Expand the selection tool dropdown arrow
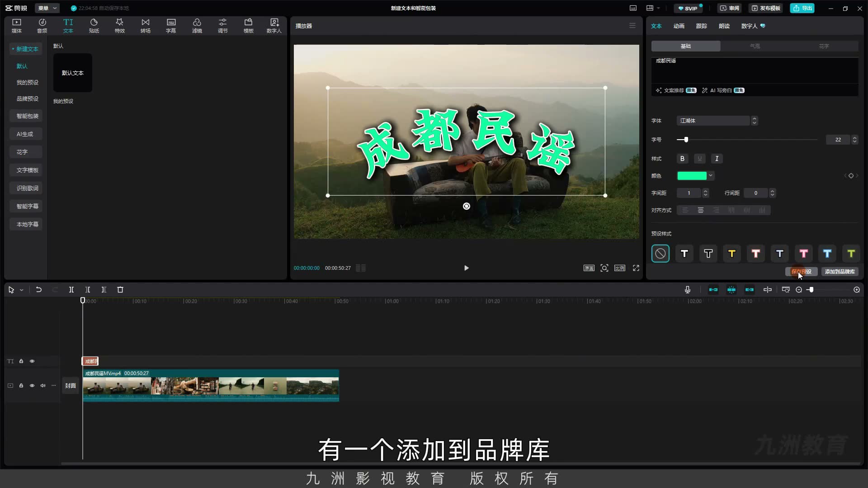The width and height of the screenshot is (868, 488). point(21,290)
